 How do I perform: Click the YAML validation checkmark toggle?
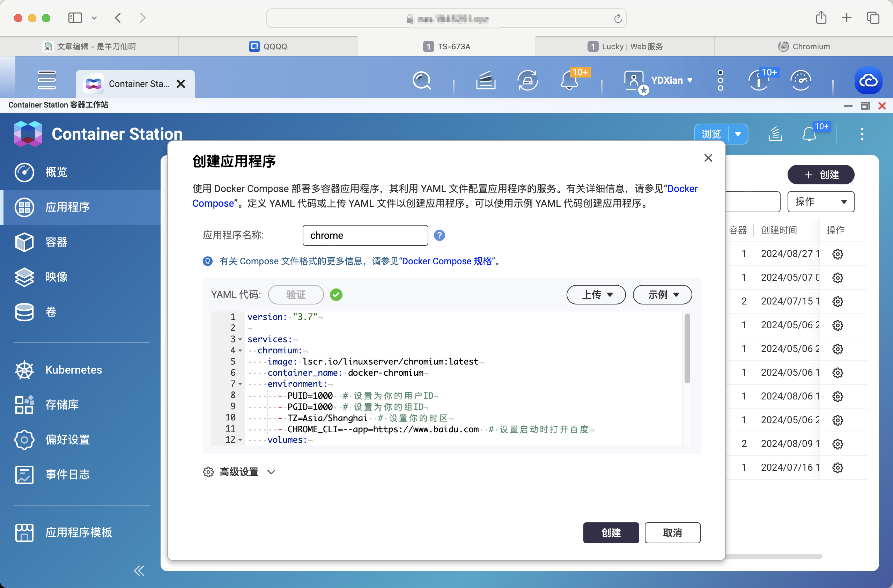[337, 295]
